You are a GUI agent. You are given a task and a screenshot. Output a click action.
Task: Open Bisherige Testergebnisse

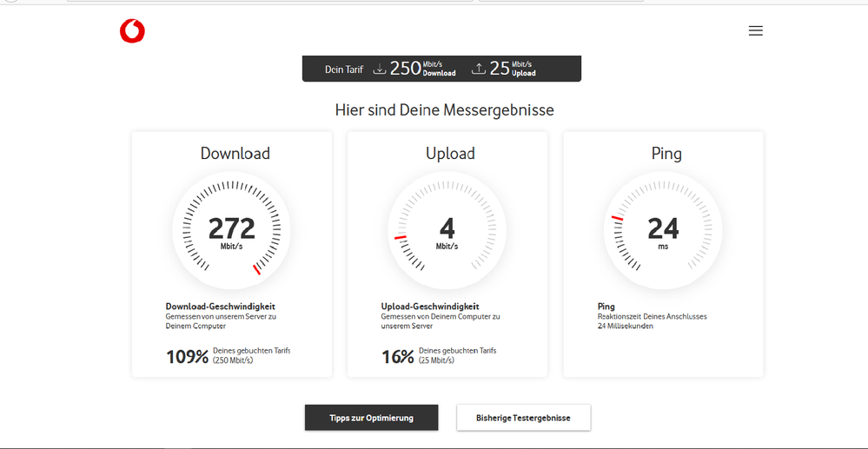pos(524,418)
